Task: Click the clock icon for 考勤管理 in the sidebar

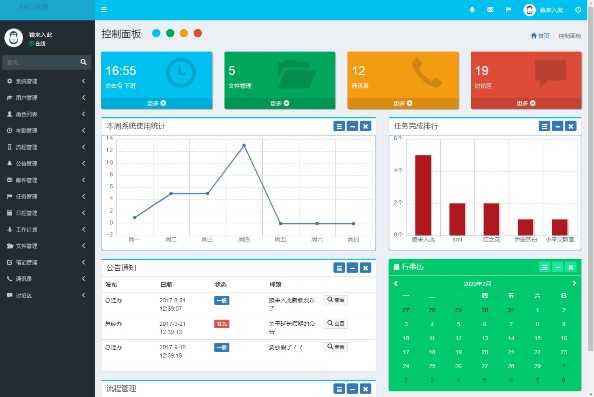Action: tap(9, 130)
